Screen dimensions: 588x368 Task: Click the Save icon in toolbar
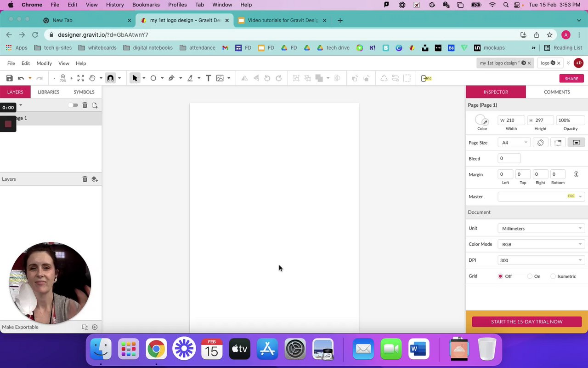(x=9, y=78)
